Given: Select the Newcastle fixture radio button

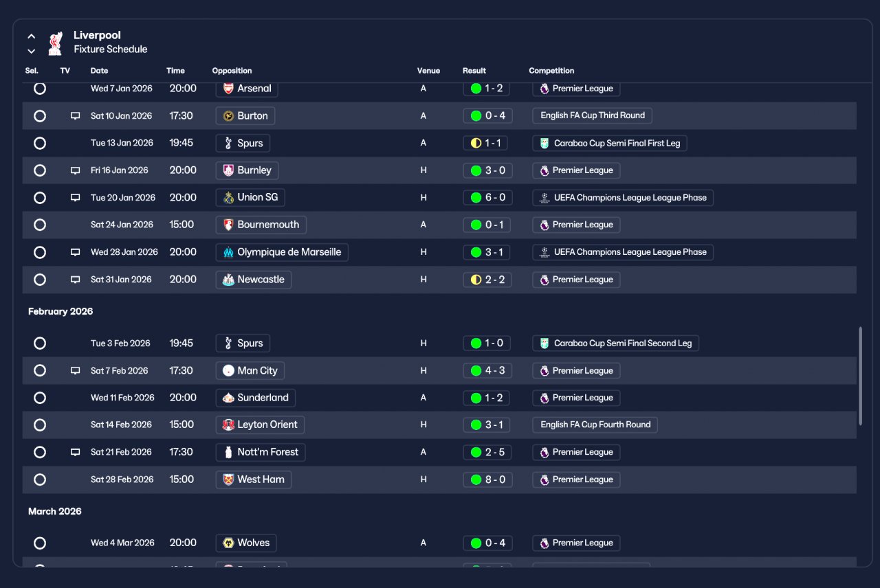Looking at the screenshot, I should [40, 280].
